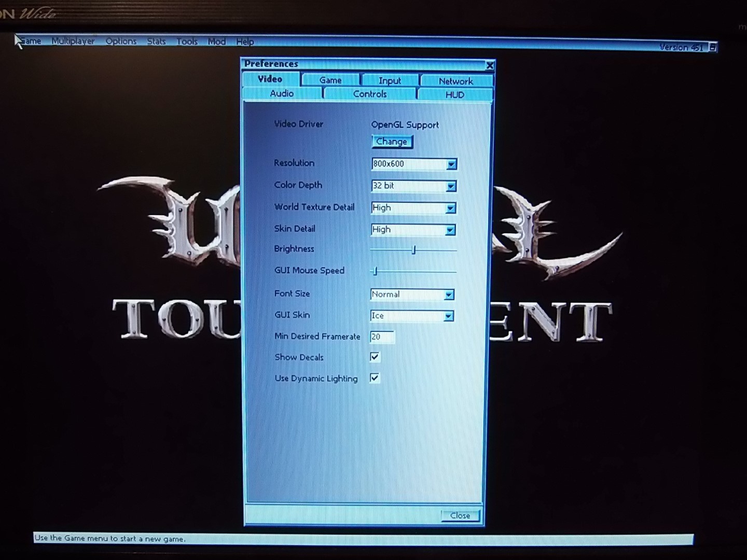Expand the Font Size dropdown arrow
This screenshot has height=560, width=747.
click(x=449, y=295)
